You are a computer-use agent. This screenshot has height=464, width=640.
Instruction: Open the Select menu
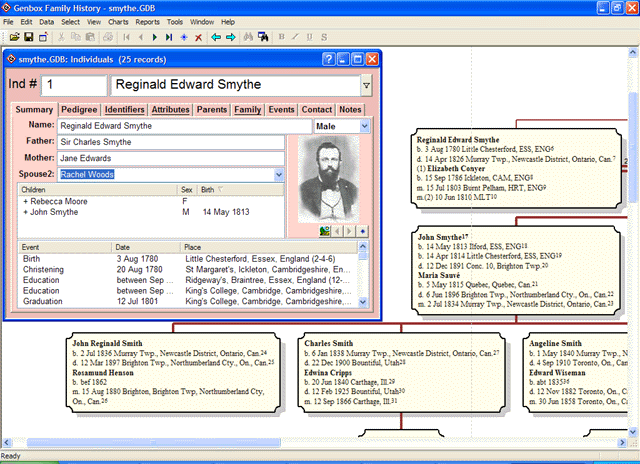click(x=71, y=22)
